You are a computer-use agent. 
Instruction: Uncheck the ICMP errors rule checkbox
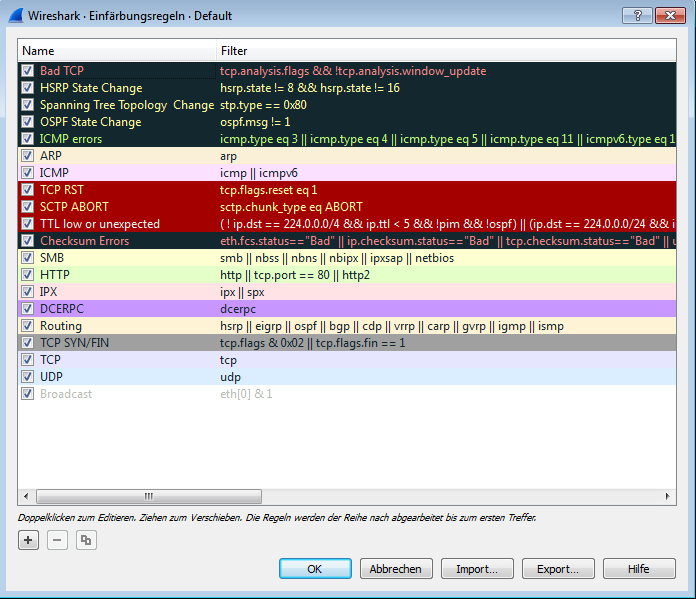28,139
